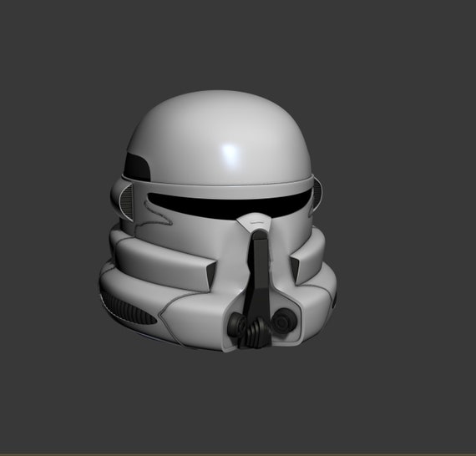Viewport: 476px width, 456px height.
Task: Click the left ear mesh vent
Action: pyautogui.click(x=127, y=199)
